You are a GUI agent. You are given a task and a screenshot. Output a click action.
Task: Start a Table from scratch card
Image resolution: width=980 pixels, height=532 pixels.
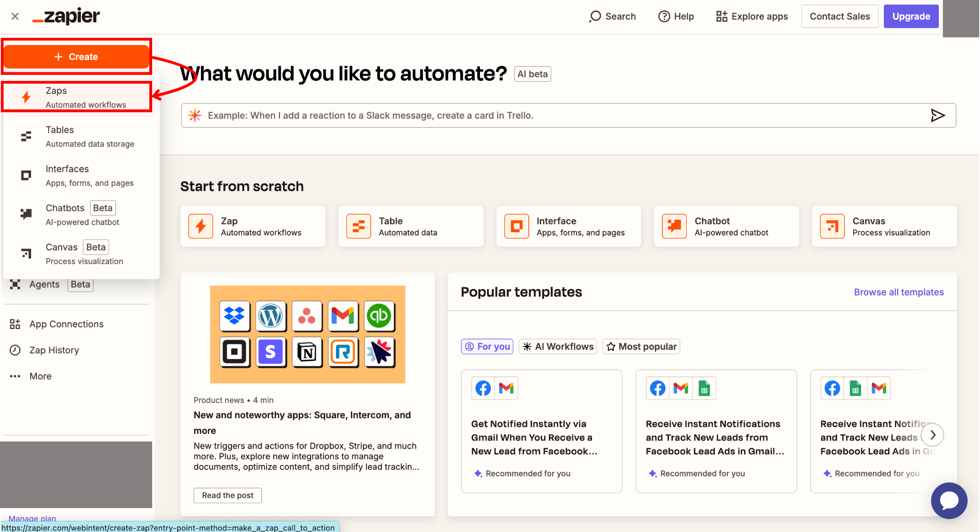pyautogui.click(x=411, y=226)
